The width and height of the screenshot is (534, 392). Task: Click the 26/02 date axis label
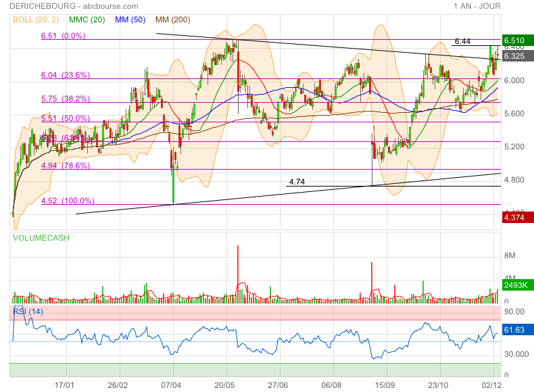118,385
